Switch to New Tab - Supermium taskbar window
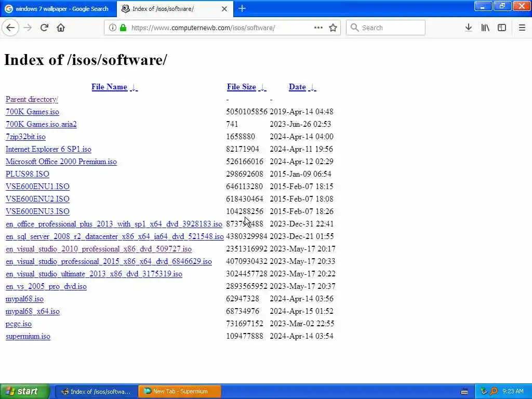This screenshot has width=532, height=399. tap(180, 392)
